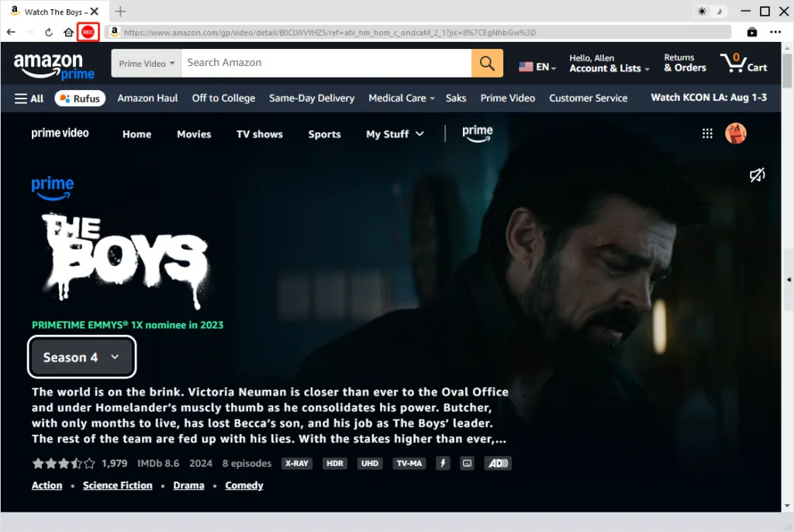Reload the page with refresh icon
The width and height of the screenshot is (794, 532).
49,33
